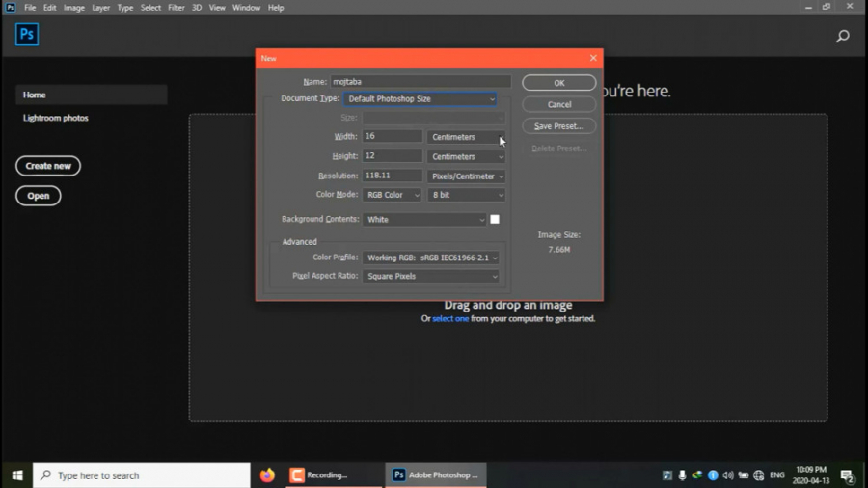Screen dimensions: 868x488
Task: Select the Home sidebar item
Action: 92,95
